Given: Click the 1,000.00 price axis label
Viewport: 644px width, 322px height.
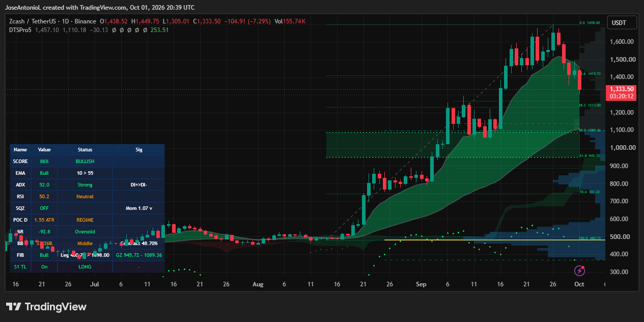Looking at the screenshot, I should click(621, 148).
